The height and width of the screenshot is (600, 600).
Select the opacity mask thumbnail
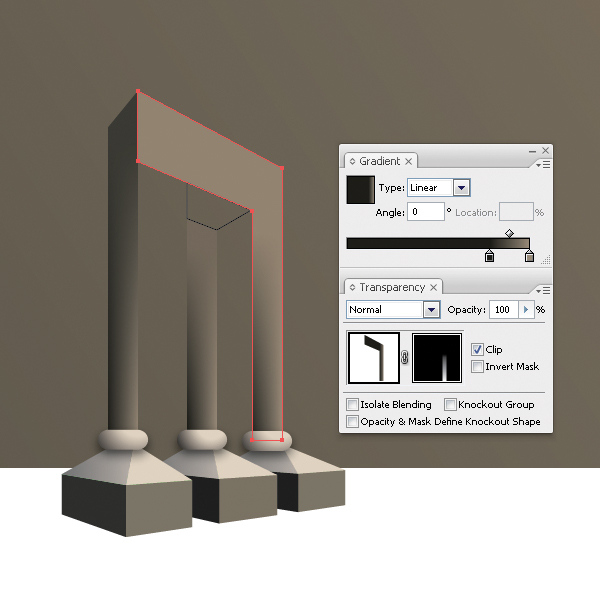click(x=437, y=358)
